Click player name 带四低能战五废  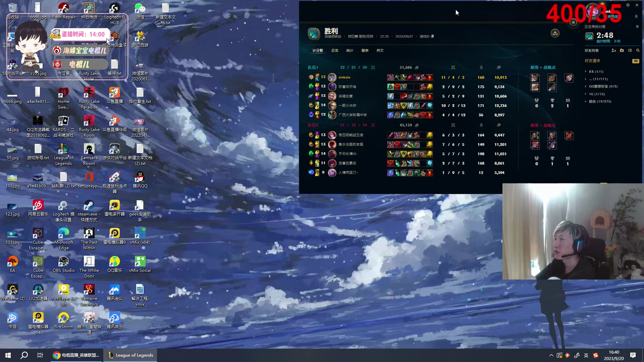351,135
